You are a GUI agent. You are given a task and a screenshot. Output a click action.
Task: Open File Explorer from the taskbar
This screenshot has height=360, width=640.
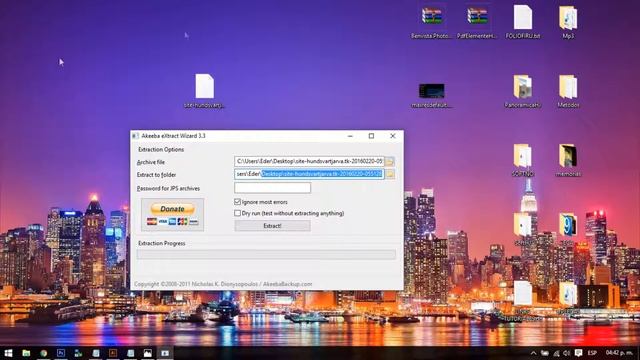coord(26,353)
